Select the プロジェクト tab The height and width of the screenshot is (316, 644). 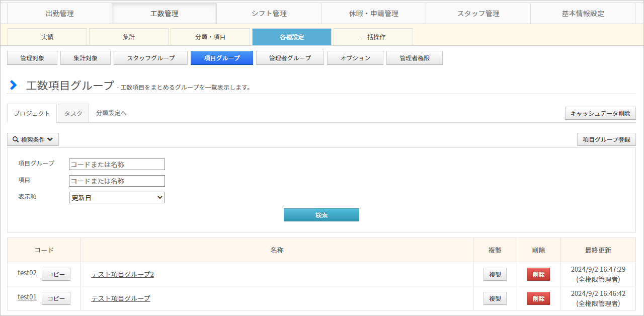(x=32, y=113)
